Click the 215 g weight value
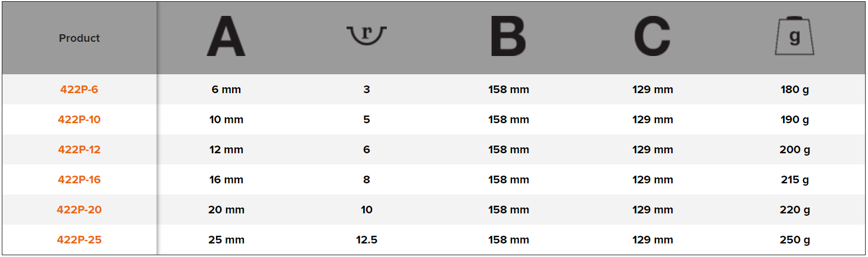868x257 pixels. tap(794, 180)
